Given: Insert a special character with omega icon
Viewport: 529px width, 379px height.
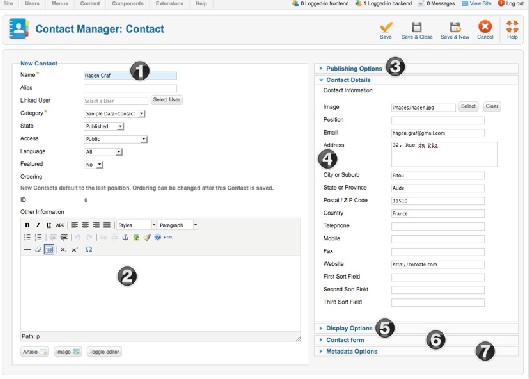Looking at the screenshot, I should [89, 250].
